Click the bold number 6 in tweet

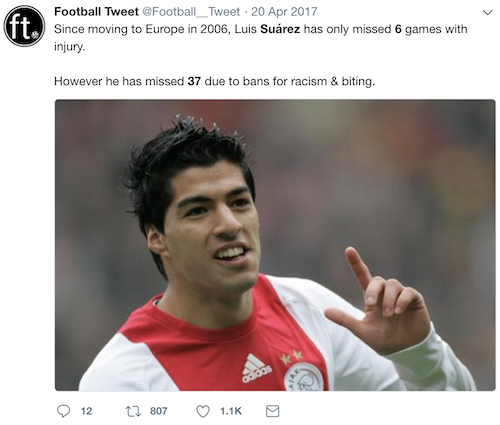coord(398,29)
